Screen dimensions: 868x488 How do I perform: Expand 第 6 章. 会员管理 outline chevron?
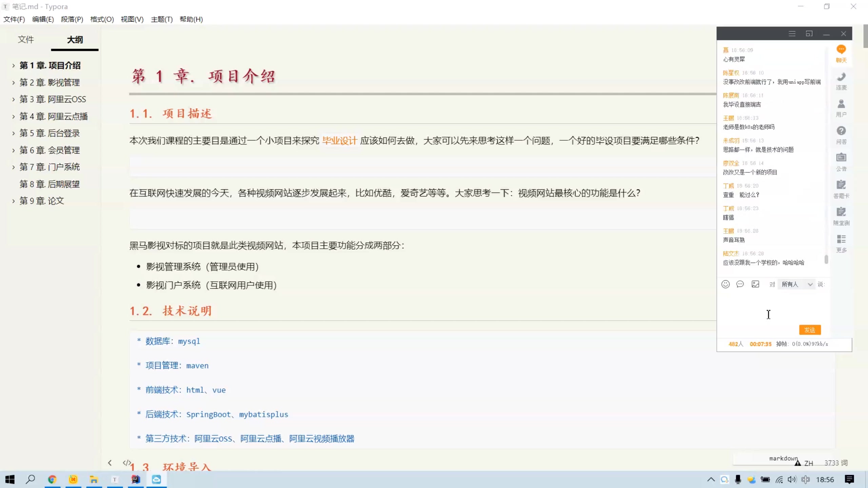pyautogui.click(x=14, y=150)
